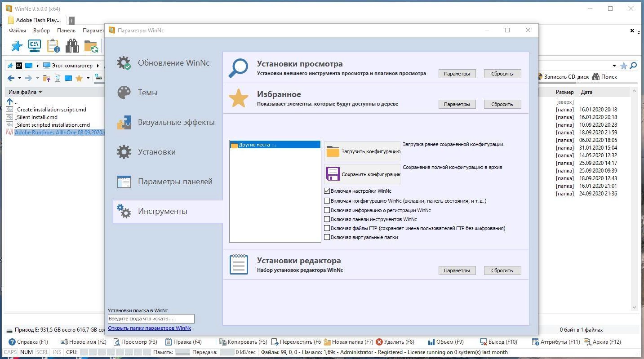Image resolution: width=644 pixels, height=359 pixels.
Task: Open the C:\ computer console toolbar icon
Action: 35,46
